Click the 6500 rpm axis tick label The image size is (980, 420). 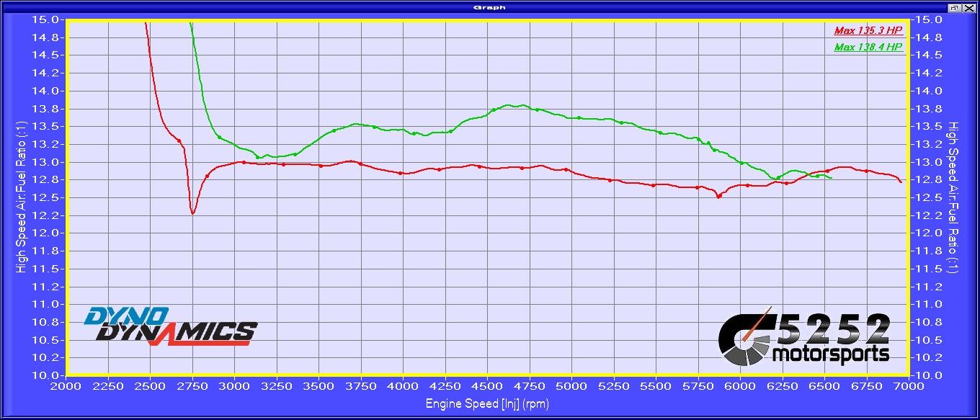point(825,386)
